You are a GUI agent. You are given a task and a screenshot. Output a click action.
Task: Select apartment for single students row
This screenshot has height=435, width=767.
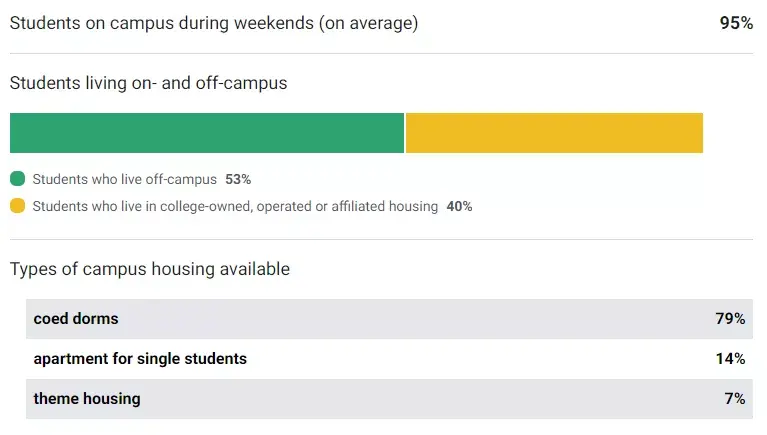pyautogui.click(x=389, y=359)
